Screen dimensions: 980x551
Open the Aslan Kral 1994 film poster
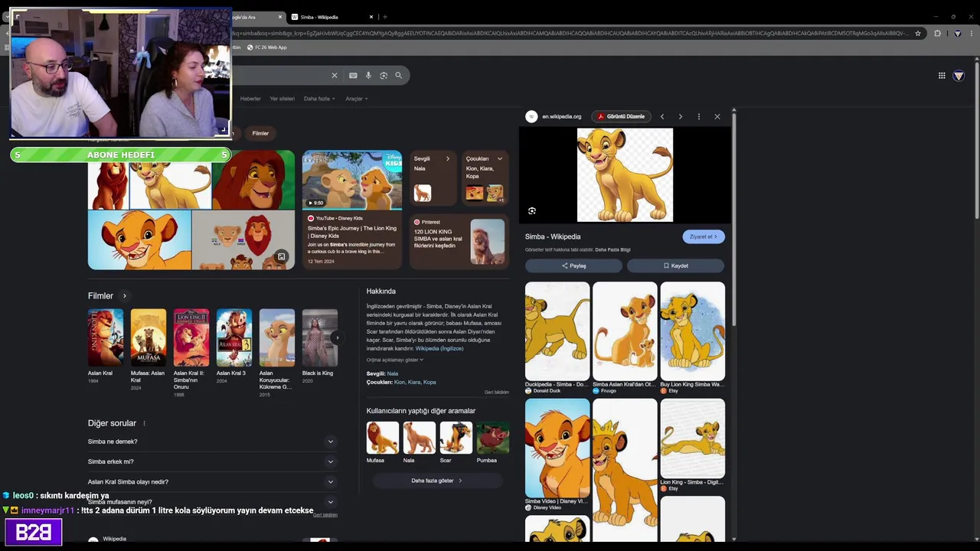point(105,337)
